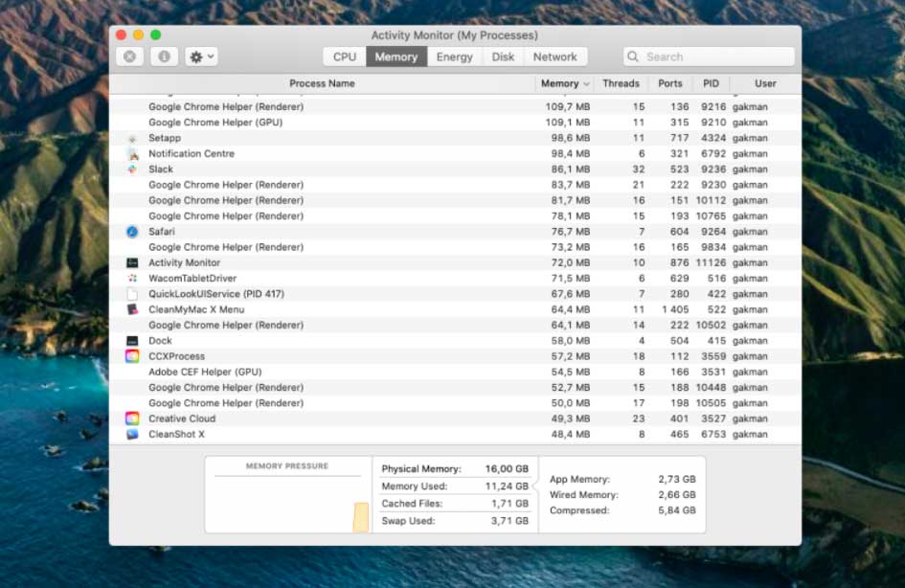Select the Google Chrome Helper (GPU) row

455,123
